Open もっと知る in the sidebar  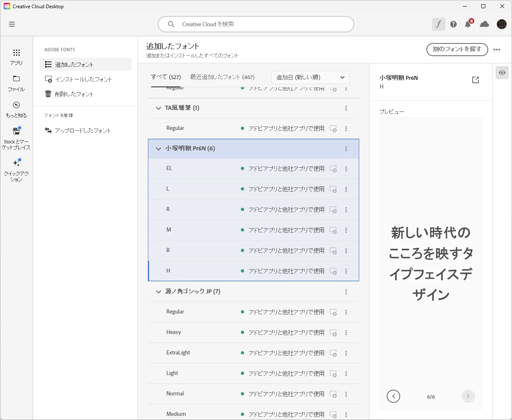(x=16, y=110)
